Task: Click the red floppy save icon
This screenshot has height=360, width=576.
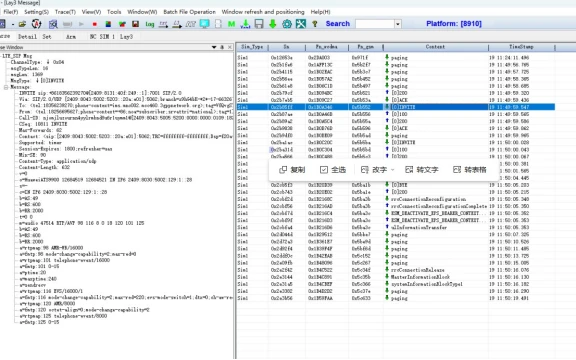Action: [x=136, y=24]
